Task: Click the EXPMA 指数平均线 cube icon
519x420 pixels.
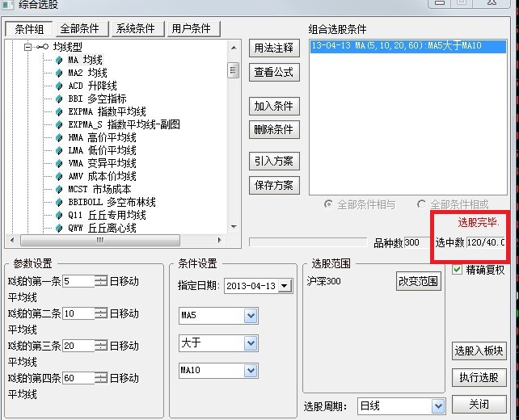Action: pos(59,111)
